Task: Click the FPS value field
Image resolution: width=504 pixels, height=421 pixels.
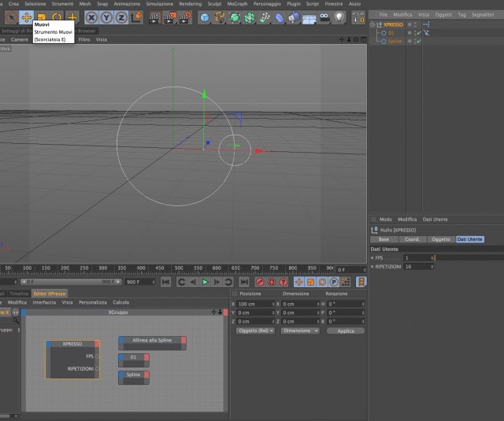Action: pyautogui.click(x=418, y=258)
